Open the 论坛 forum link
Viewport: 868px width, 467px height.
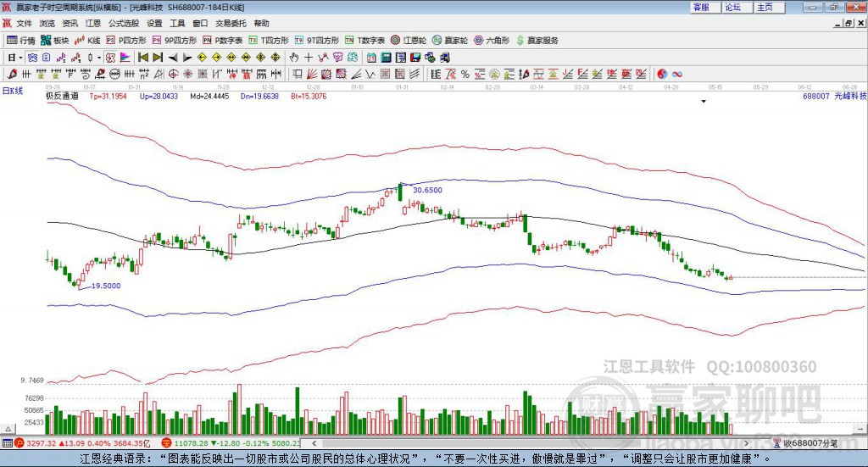tap(732, 7)
